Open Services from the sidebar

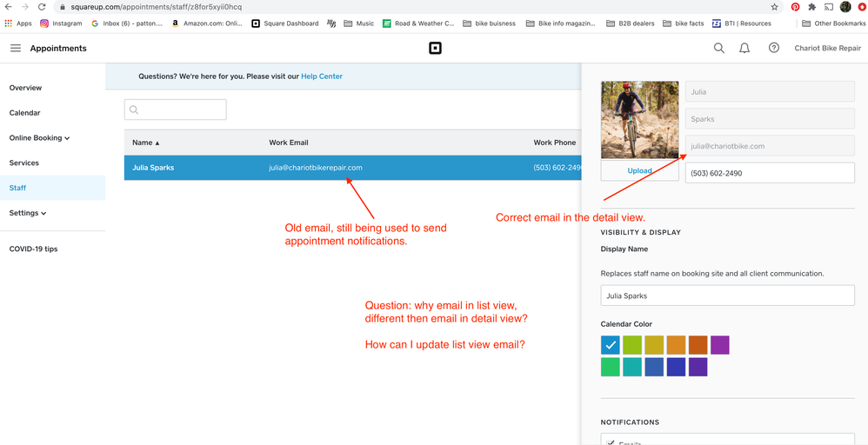(24, 163)
